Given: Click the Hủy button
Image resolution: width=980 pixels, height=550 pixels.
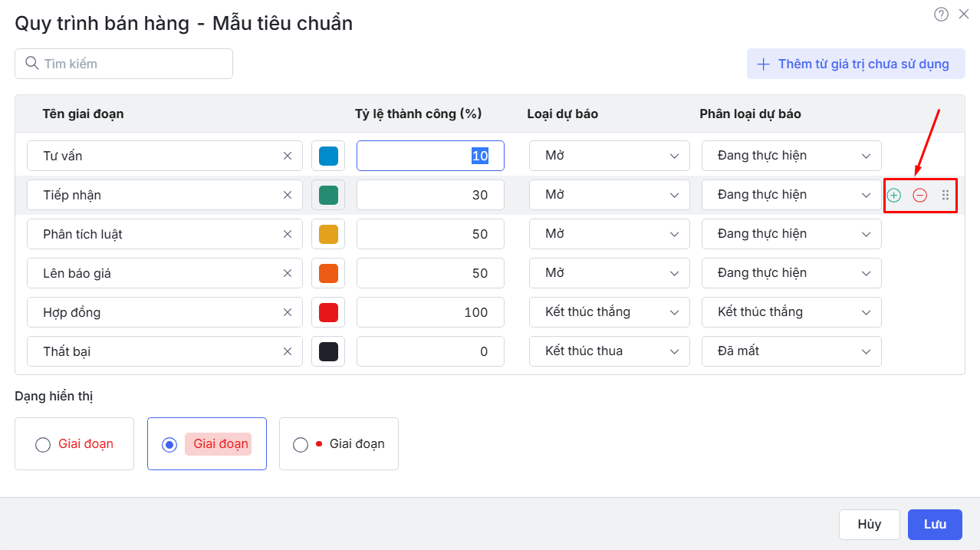Looking at the screenshot, I should 869,525.
